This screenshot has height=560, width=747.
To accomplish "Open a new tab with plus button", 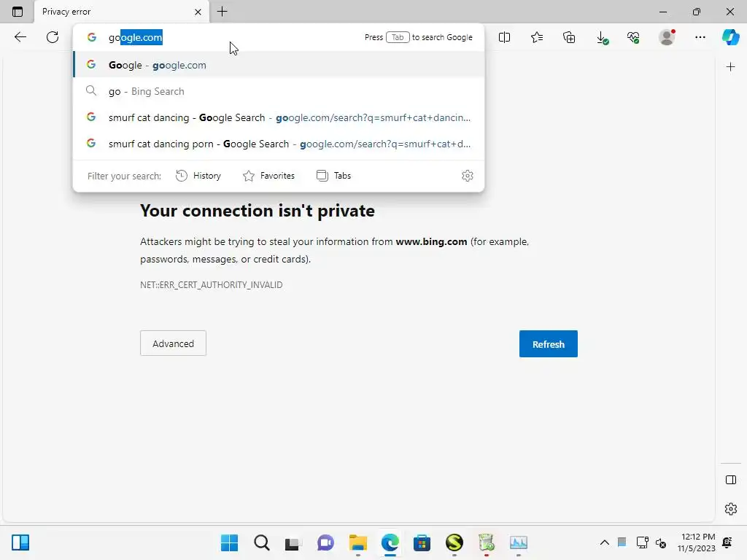I will 222,12.
